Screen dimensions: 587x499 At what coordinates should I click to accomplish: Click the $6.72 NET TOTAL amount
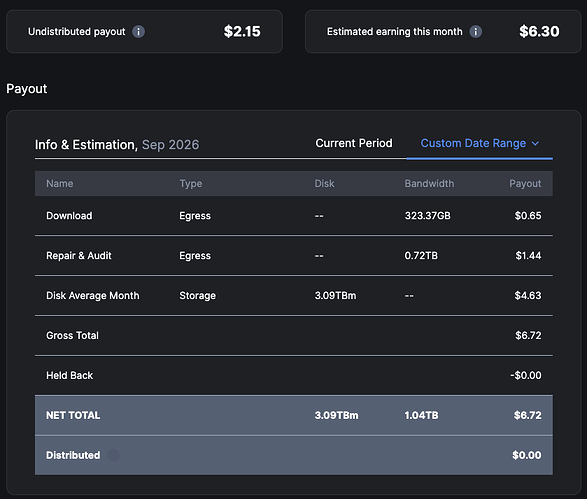[527, 416]
